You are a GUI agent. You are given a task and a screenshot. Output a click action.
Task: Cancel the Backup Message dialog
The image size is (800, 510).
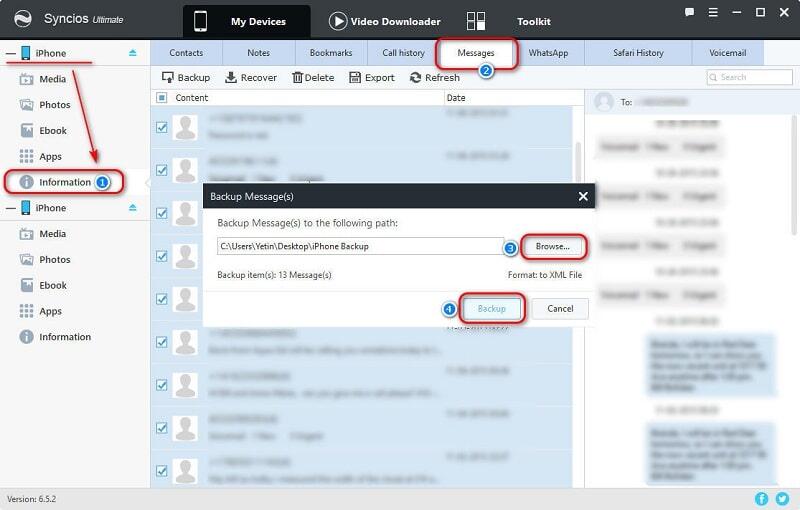point(559,309)
